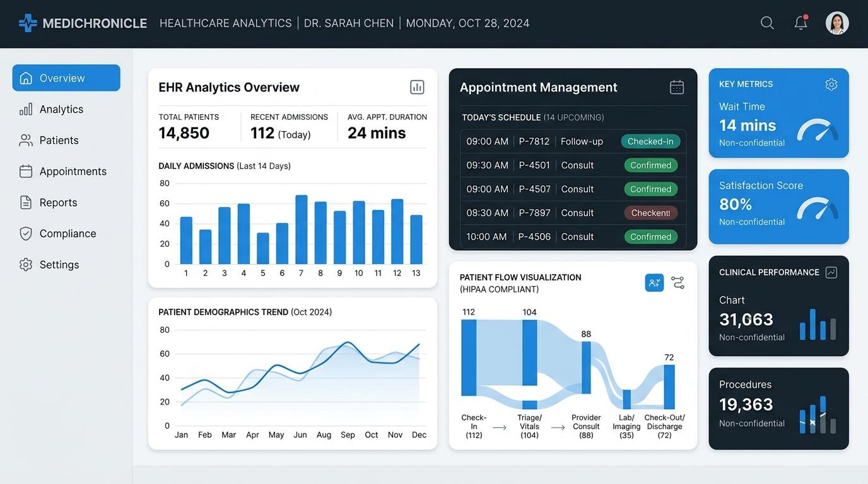The width and height of the screenshot is (868, 484).
Task: Click the Analytics bar chart sidebar icon
Action: tap(26, 109)
